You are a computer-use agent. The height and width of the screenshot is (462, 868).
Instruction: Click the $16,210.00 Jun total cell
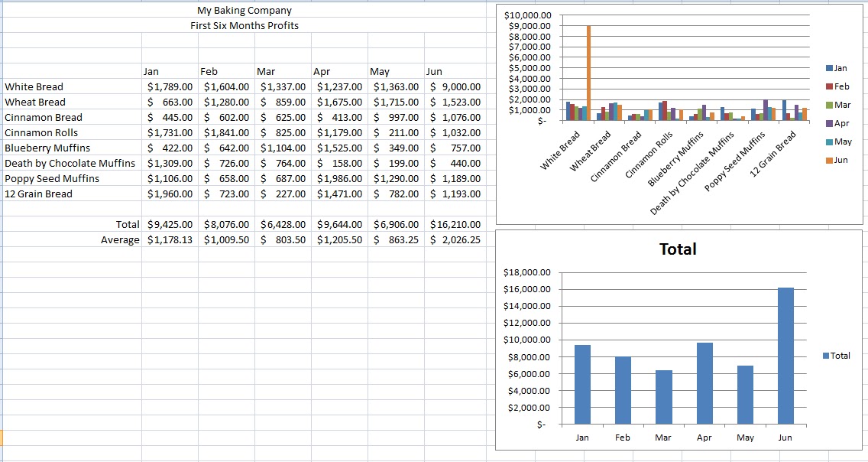[x=455, y=224]
